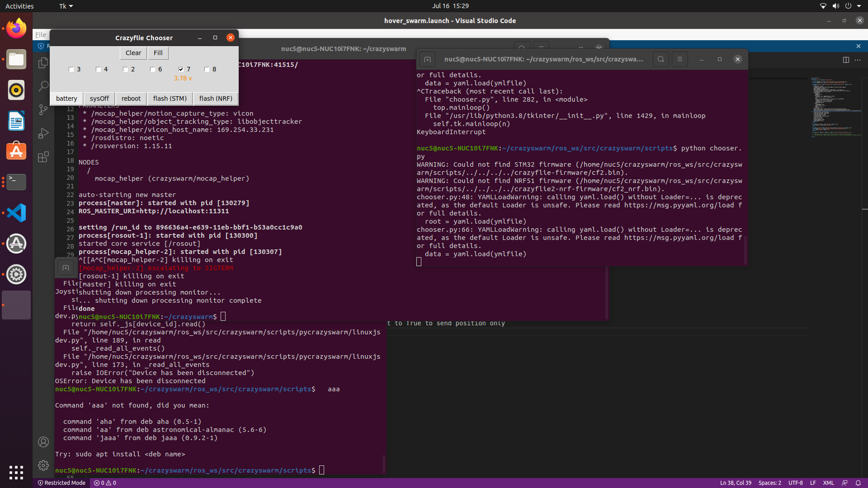Click Clear in Crazyflie Chooser
This screenshot has height=488, width=868.
133,53
